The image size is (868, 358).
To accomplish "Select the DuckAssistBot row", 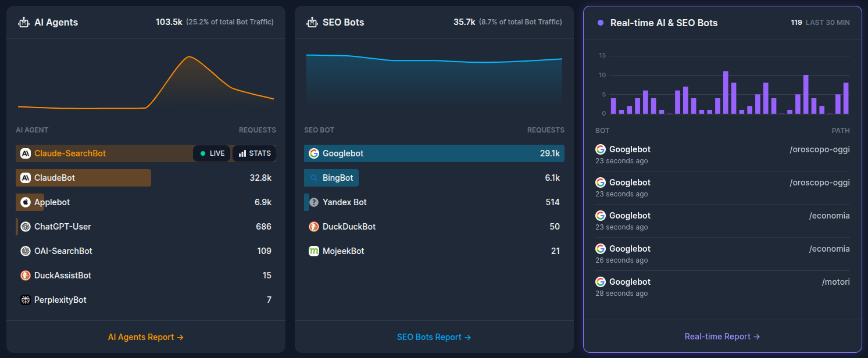I will (146, 275).
